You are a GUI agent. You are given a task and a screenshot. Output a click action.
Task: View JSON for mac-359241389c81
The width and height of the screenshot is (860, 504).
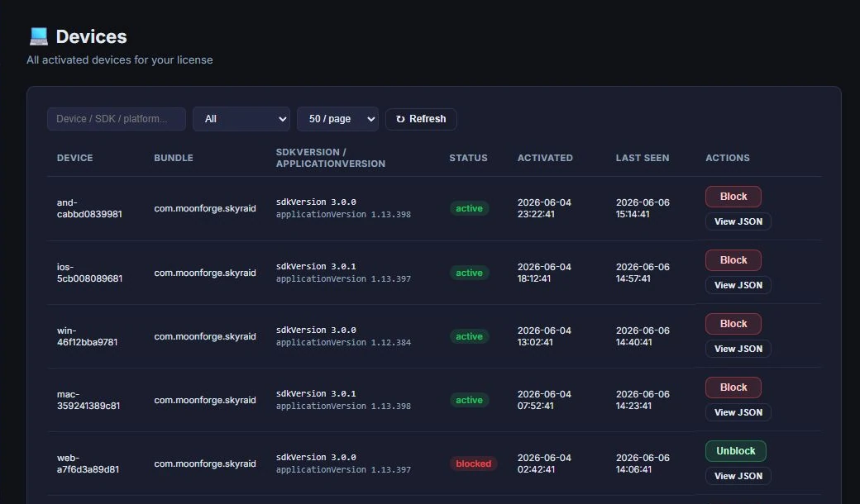(x=738, y=412)
